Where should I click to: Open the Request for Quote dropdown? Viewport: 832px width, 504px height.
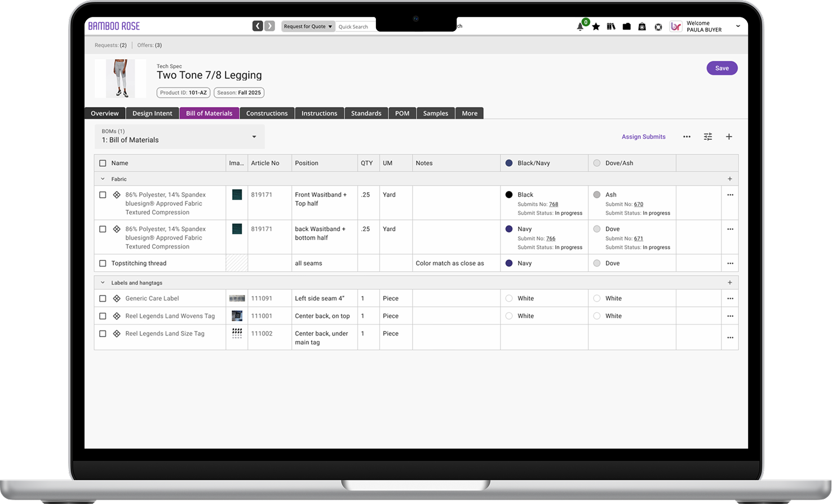tap(308, 26)
